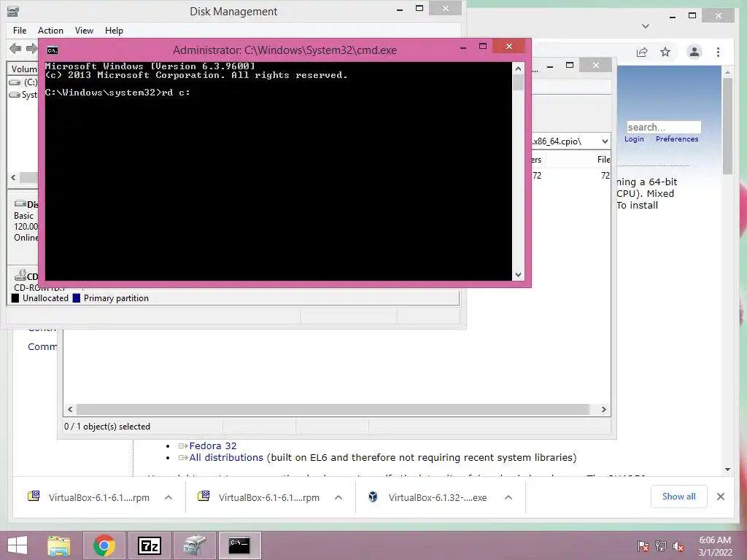This screenshot has height=560, width=747.
Task: Click the 7-Zip horizontal scroll right arrow
Action: point(603,410)
